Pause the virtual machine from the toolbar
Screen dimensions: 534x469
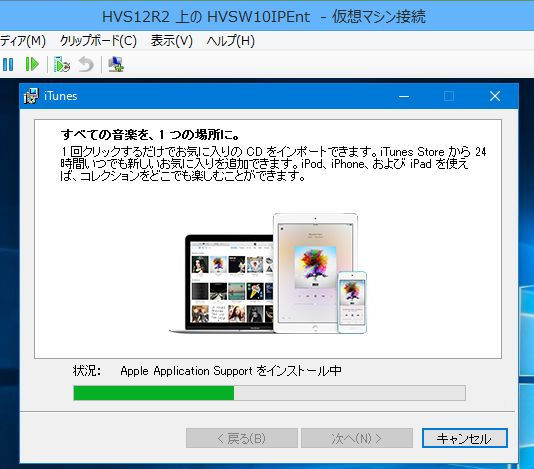coord(8,64)
